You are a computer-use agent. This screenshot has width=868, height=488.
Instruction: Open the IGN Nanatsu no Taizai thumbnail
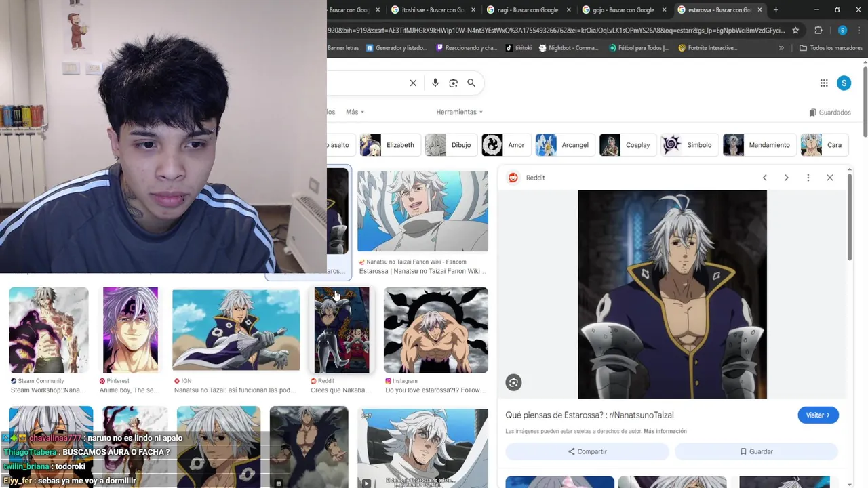(x=236, y=330)
